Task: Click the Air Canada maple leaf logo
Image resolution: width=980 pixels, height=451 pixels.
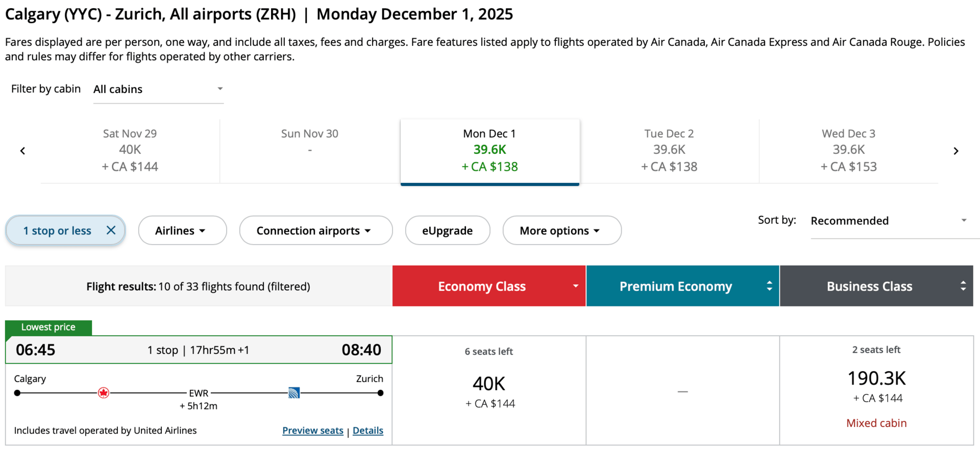Action: click(x=104, y=393)
